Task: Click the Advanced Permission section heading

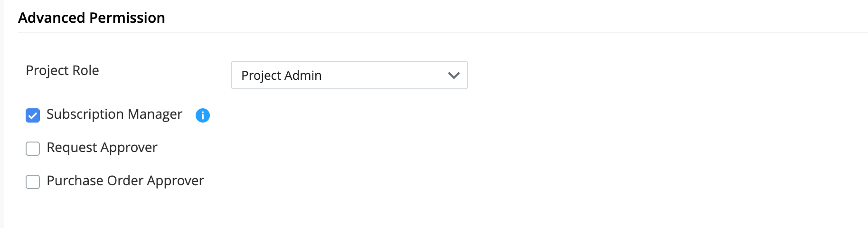Action: pos(92,18)
